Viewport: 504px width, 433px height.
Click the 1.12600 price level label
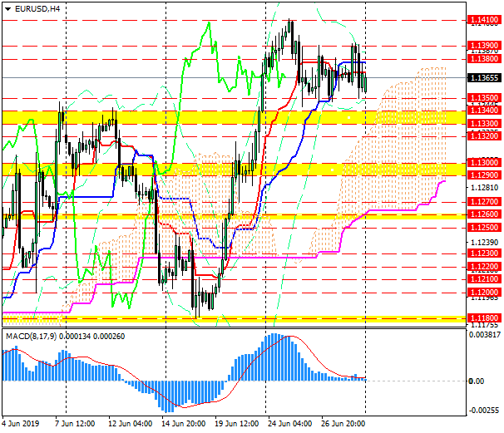click(482, 214)
